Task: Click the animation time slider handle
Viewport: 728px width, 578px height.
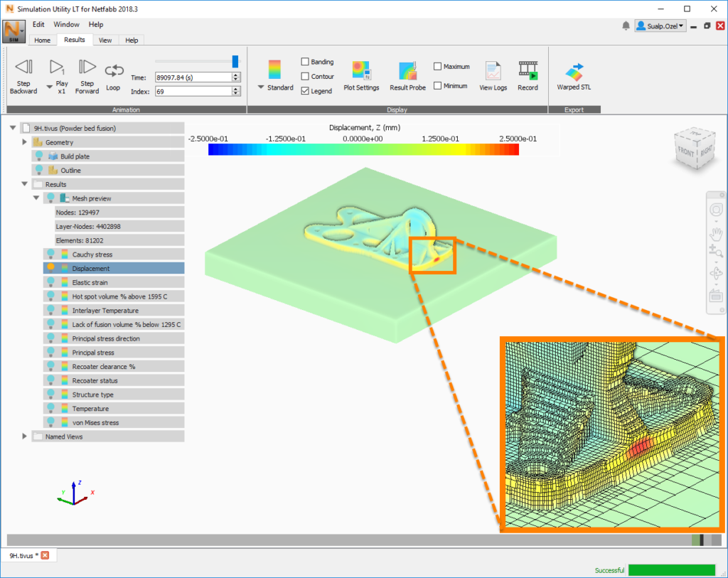Action: pyautogui.click(x=235, y=62)
